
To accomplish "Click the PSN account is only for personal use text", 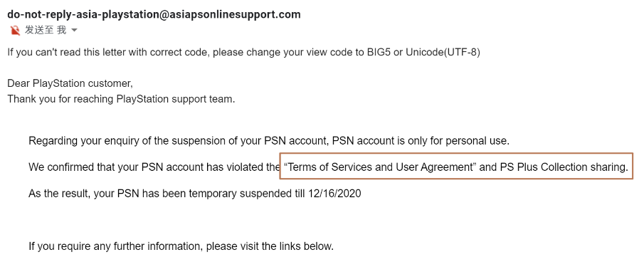I will pos(421,141).
